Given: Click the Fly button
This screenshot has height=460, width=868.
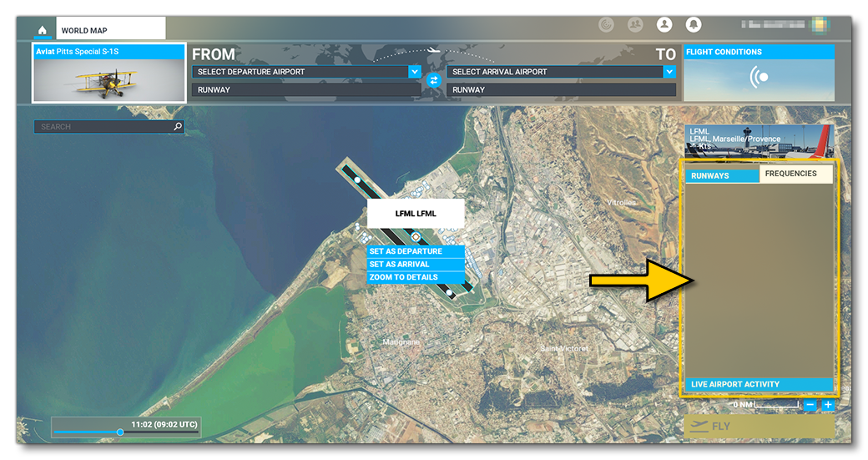Looking at the screenshot, I should pyautogui.click(x=759, y=427).
